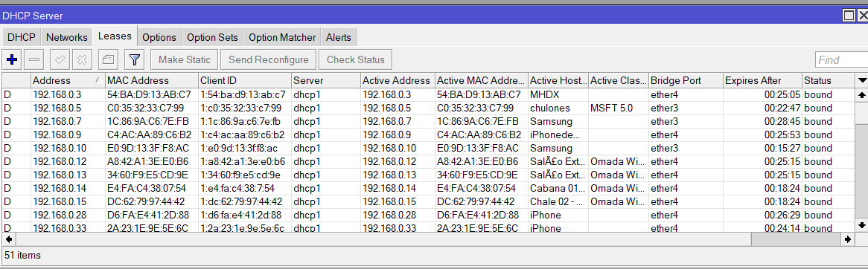The width and height of the screenshot is (868, 269).
Task: Sort by the Address column header
Action: point(68,81)
